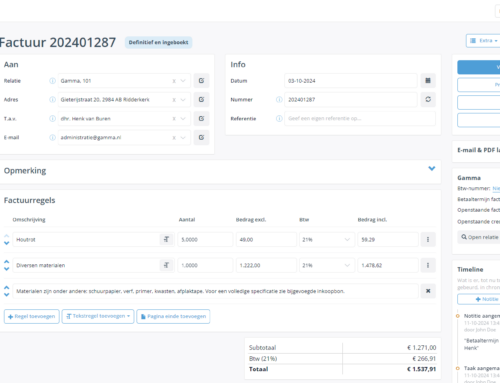Open the Relatie dropdown arrow

183,81
